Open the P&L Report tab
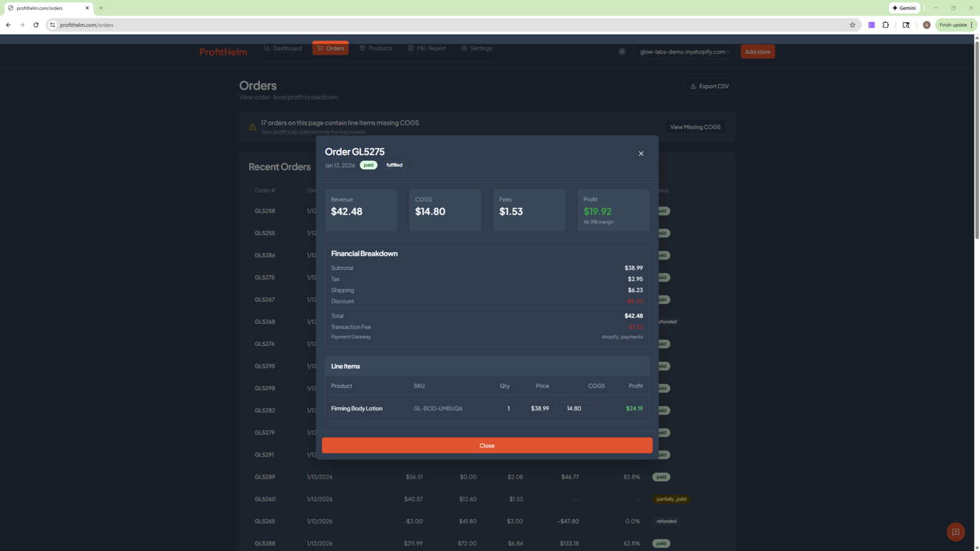This screenshot has width=980, height=551. pyautogui.click(x=427, y=48)
